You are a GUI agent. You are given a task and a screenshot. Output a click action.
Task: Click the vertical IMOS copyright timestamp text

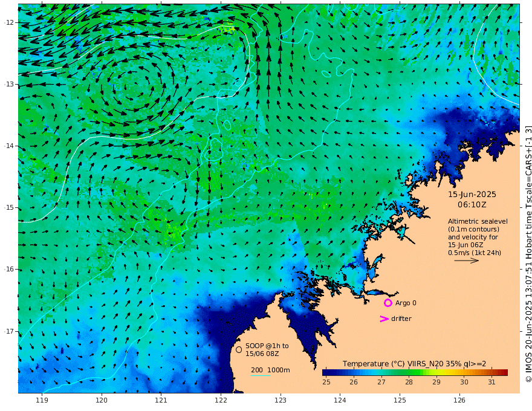click(x=528, y=254)
